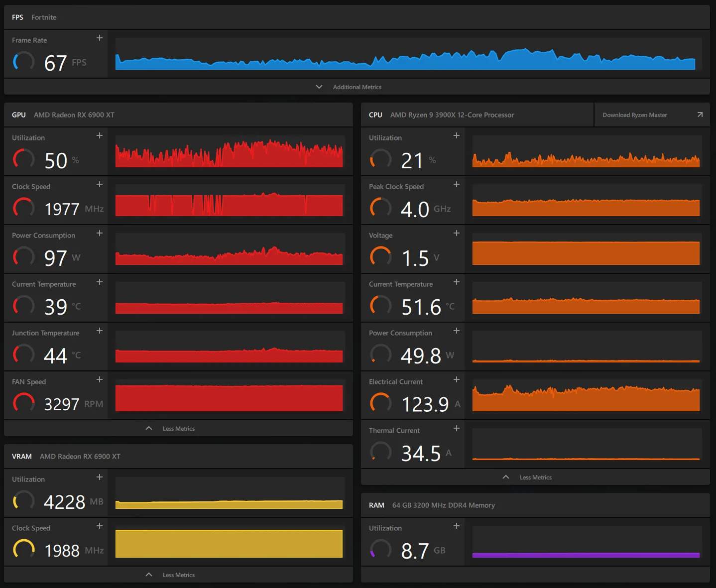Click the 51.6 °C CPU temperature value
Image resolution: width=716 pixels, height=588 pixels.
(428, 307)
